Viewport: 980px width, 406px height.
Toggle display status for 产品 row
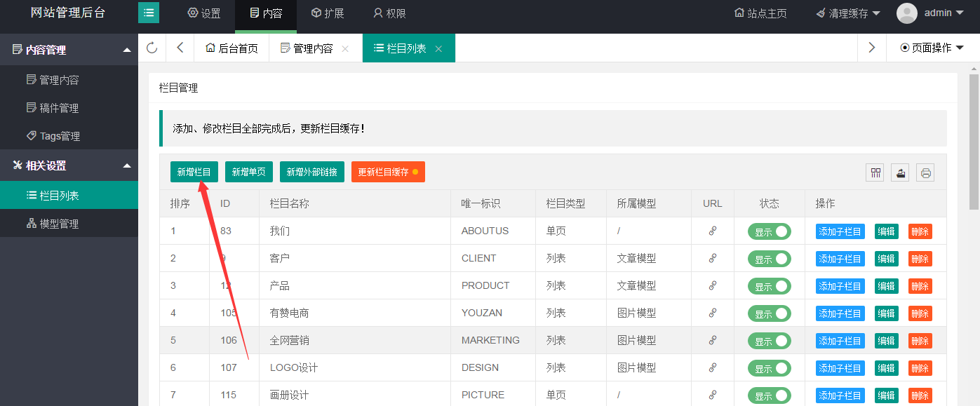[x=769, y=286]
